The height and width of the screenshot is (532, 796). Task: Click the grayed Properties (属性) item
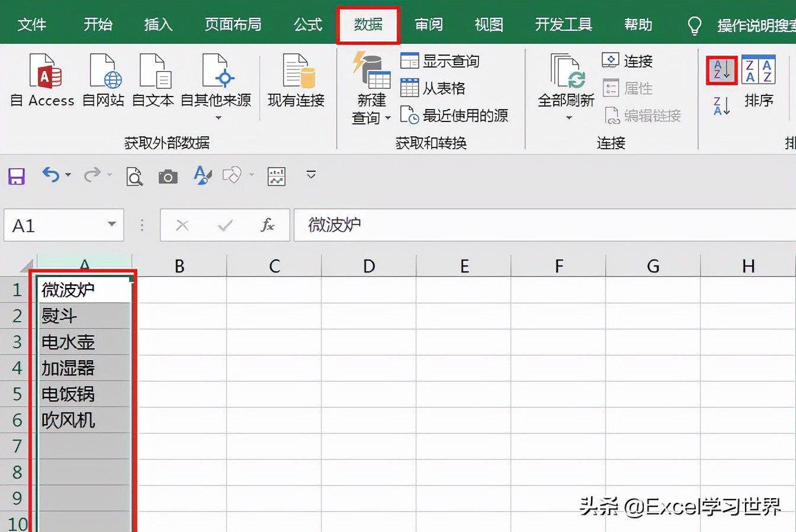pos(627,88)
